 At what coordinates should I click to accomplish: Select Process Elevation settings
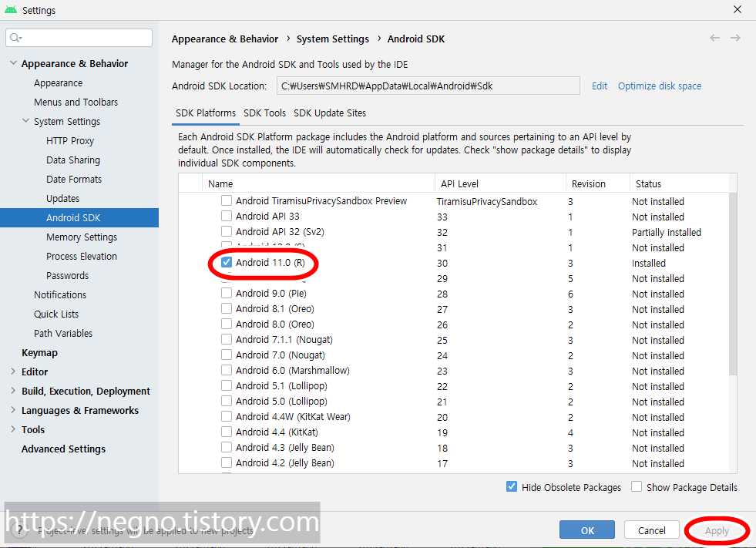pos(82,256)
